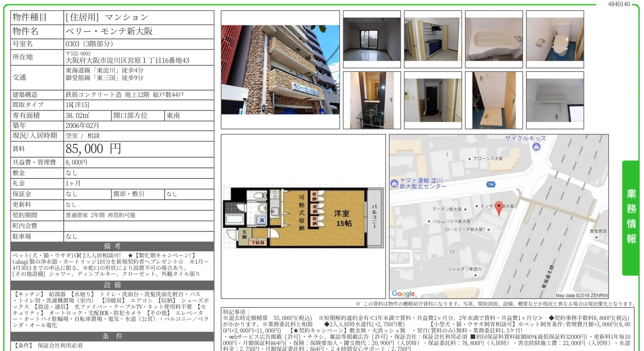Click the Google logo on the map
Screen dimensions: 644x351
(x=404, y=294)
